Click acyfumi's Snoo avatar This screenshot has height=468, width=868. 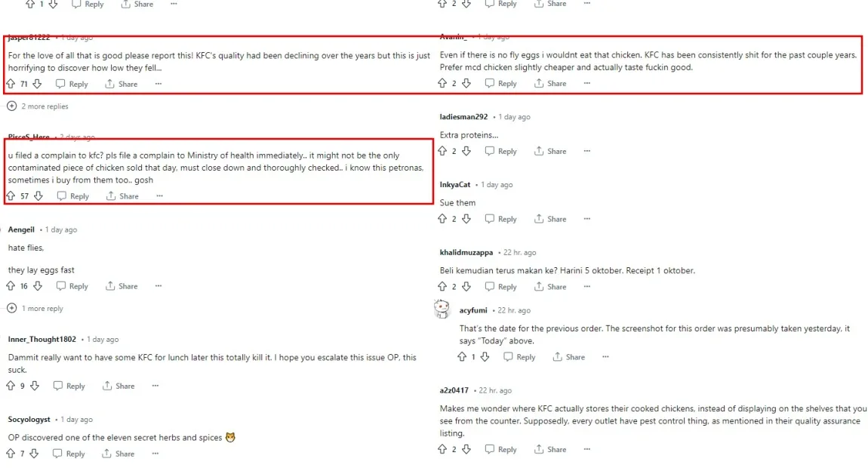pyautogui.click(x=443, y=309)
